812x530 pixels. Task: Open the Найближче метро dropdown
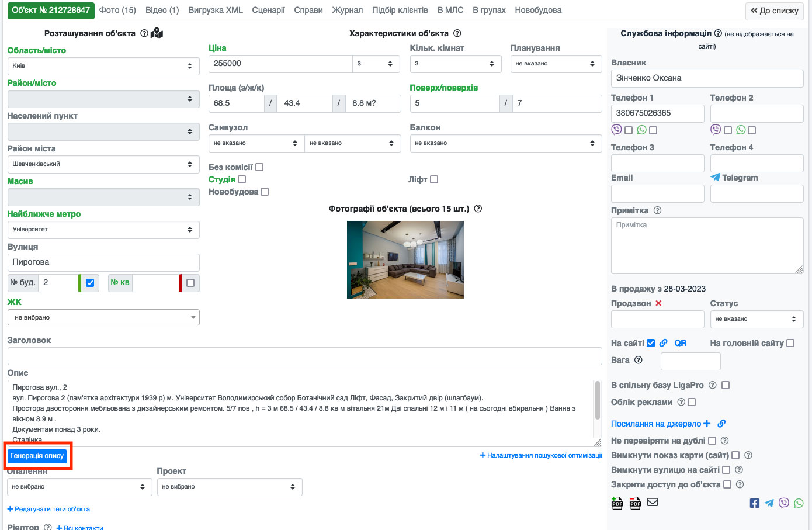click(103, 230)
